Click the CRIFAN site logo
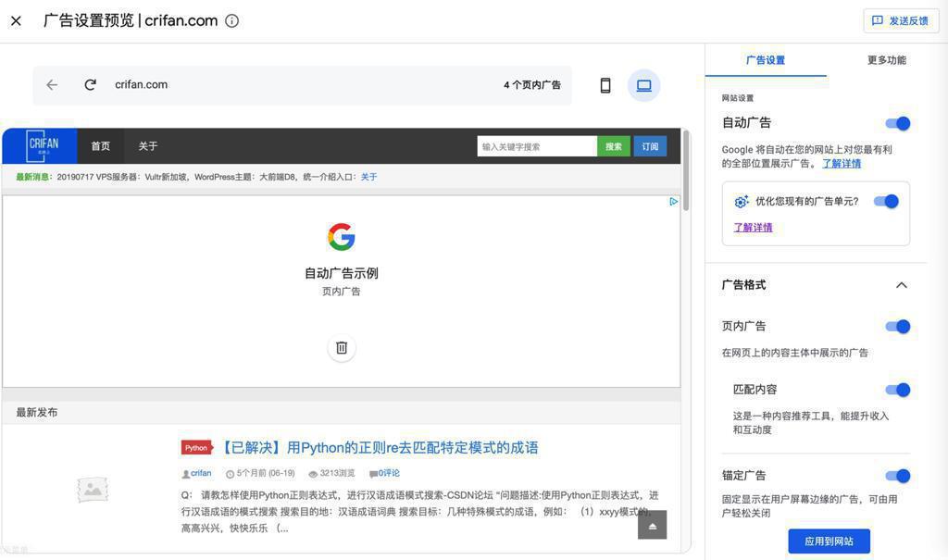The width and height of the screenshot is (948, 560). (40, 145)
